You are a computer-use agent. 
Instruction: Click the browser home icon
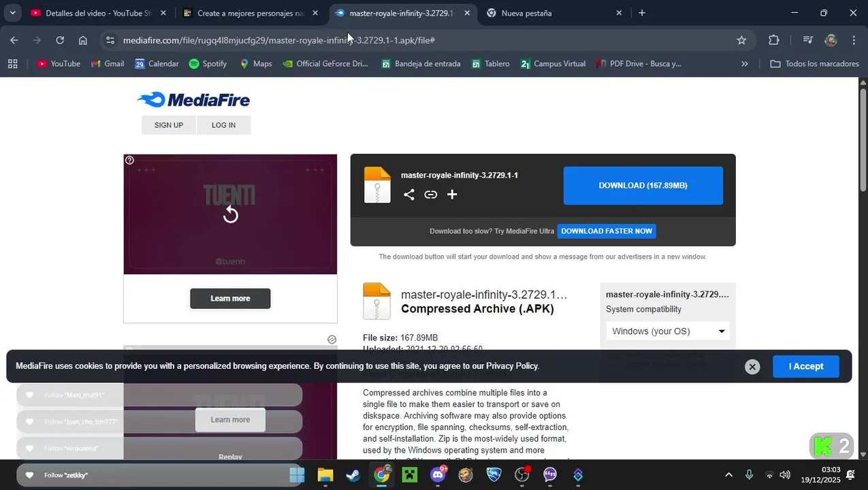click(83, 40)
